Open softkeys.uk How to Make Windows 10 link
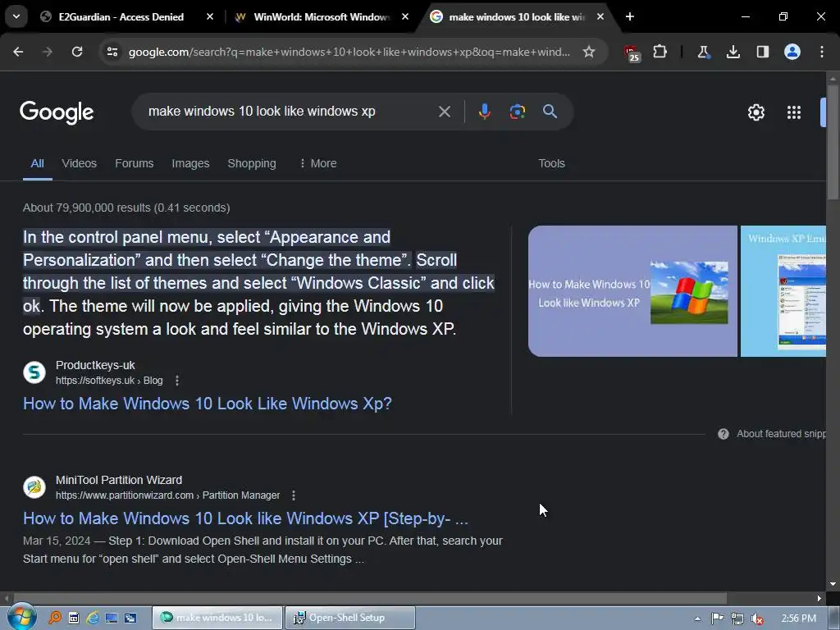Viewport: 840px width, 630px height. [208, 404]
